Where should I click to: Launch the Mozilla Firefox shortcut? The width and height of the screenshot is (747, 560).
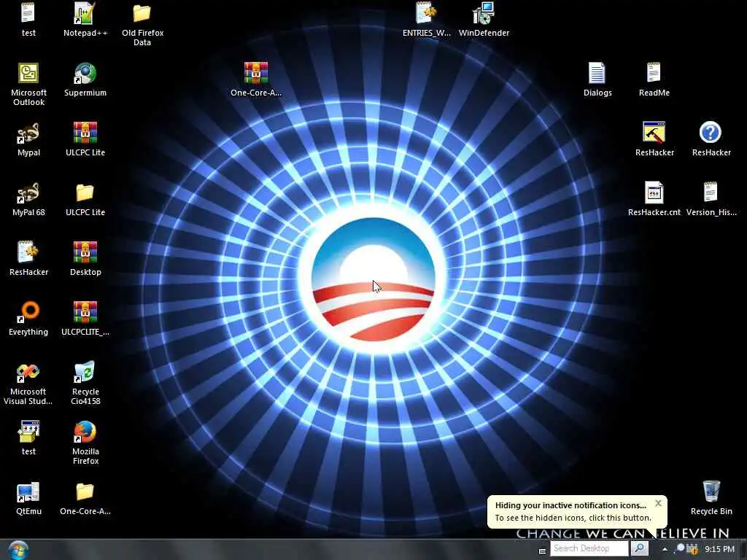[x=85, y=443]
